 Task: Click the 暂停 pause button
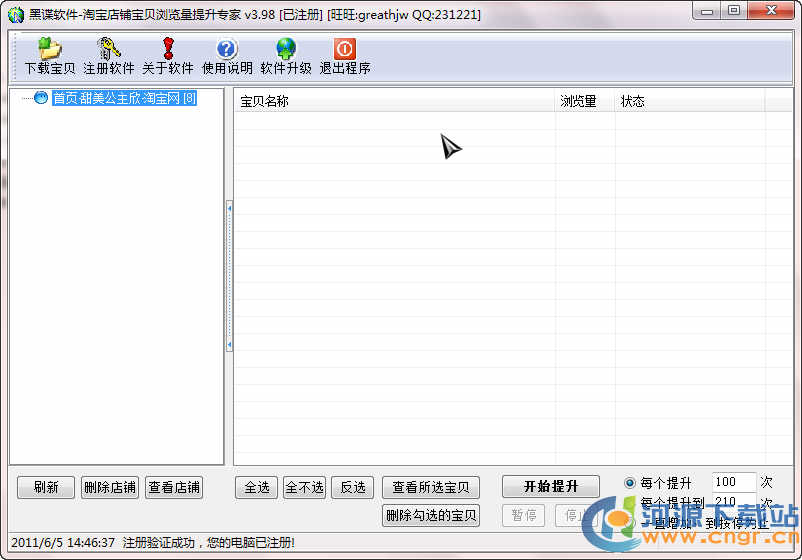click(x=524, y=515)
